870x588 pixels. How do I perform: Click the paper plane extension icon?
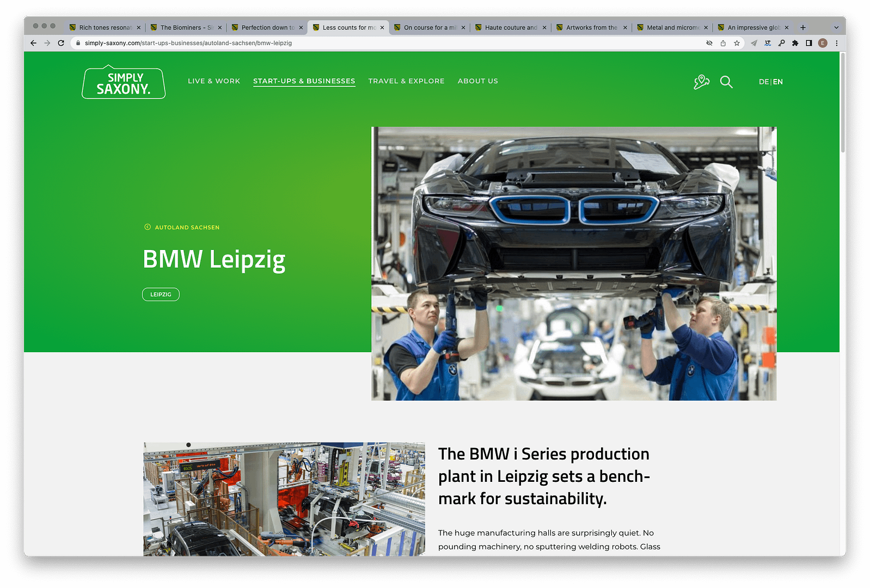(x=754, y=43)
